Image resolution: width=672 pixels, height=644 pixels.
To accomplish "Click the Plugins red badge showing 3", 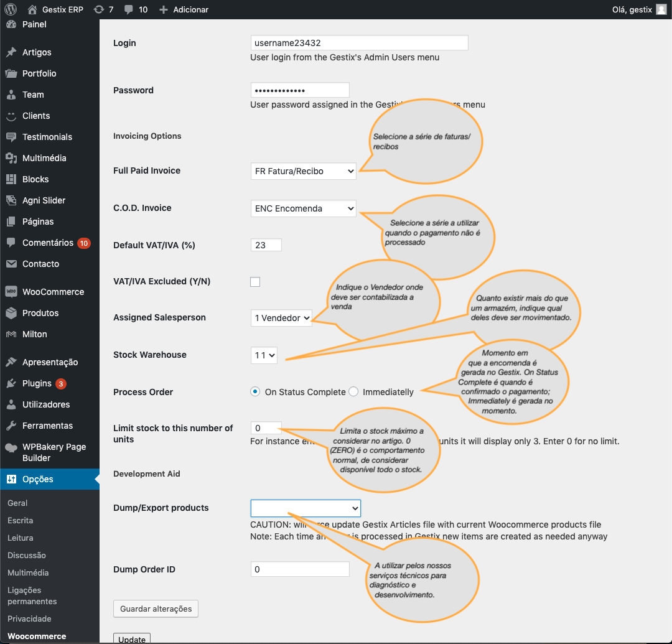I will click(61, 384).
